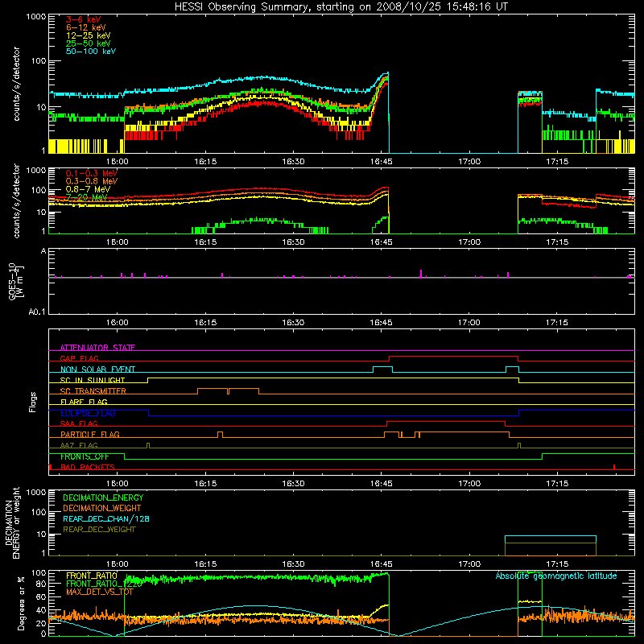Click the GAP_FLAG label
This screenshot has width=644, height=644.
(79, 358)
